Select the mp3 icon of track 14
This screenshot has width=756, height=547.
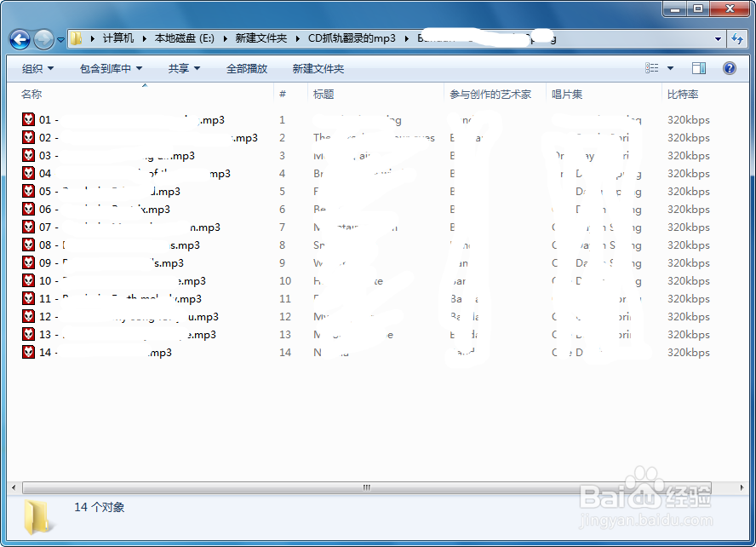click(28, 352)
